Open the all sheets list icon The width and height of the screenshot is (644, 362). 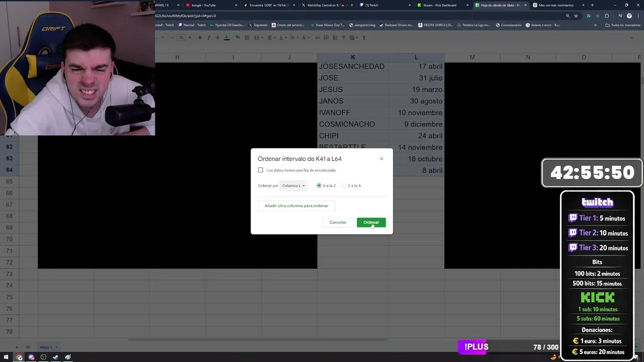28,347
